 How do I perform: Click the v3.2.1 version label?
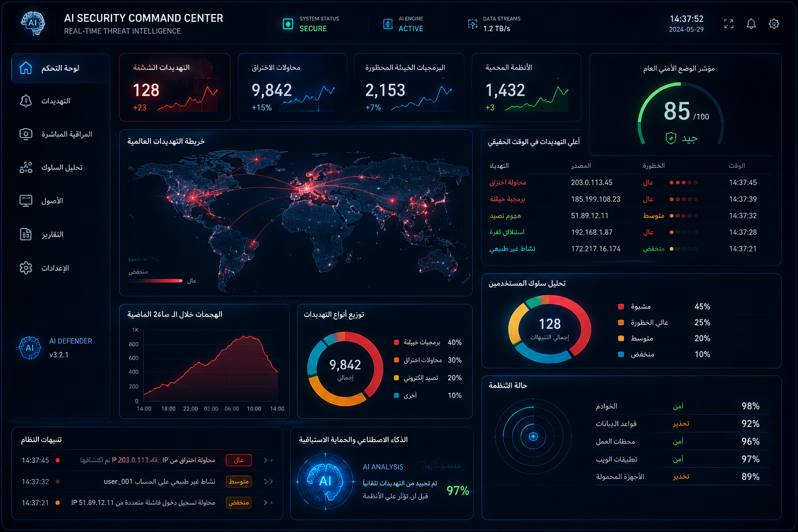point(59,355)
